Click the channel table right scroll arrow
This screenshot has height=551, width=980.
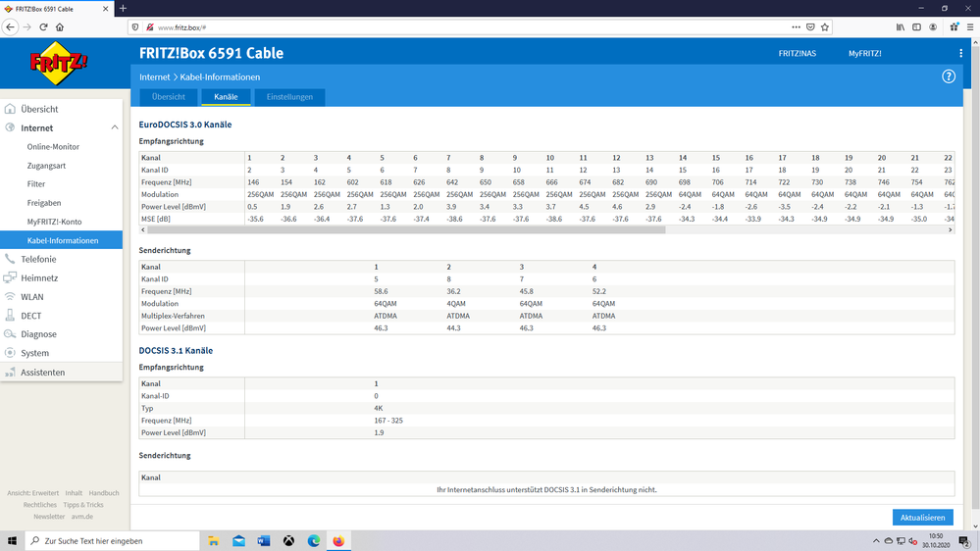pyautogui.click(x=950, y=229)
